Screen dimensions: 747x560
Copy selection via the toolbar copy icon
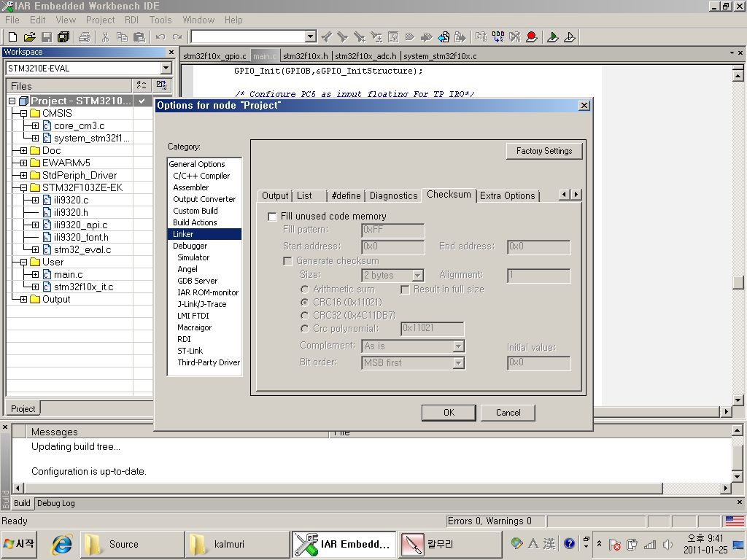point(122,36)
